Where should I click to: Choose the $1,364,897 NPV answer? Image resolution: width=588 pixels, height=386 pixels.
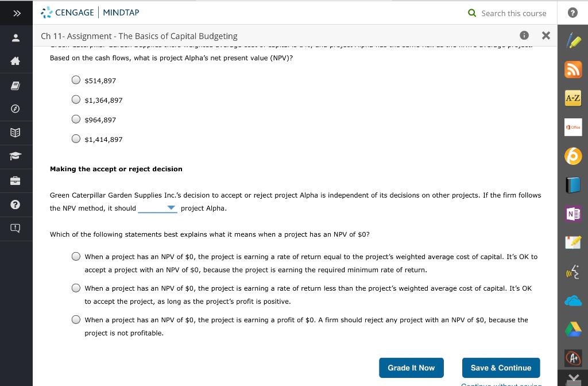[76, 99]
